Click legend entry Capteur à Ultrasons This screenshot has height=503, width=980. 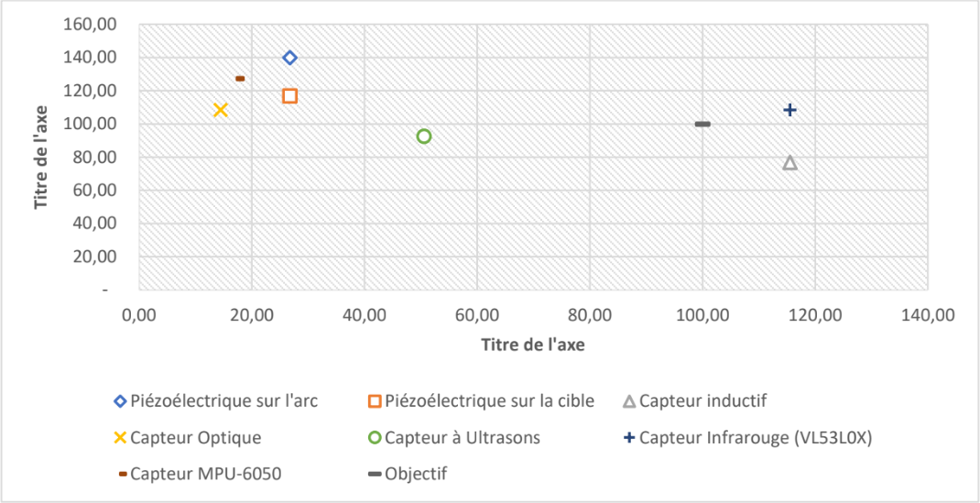coord(454,437)
